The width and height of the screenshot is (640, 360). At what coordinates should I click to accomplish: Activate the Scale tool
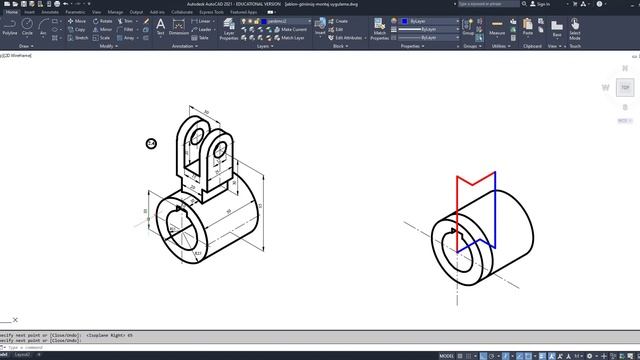tap(101, 38)
